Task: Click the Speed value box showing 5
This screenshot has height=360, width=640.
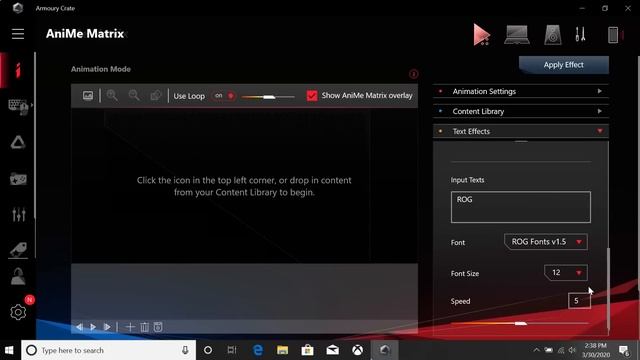Action: (579, 301)
